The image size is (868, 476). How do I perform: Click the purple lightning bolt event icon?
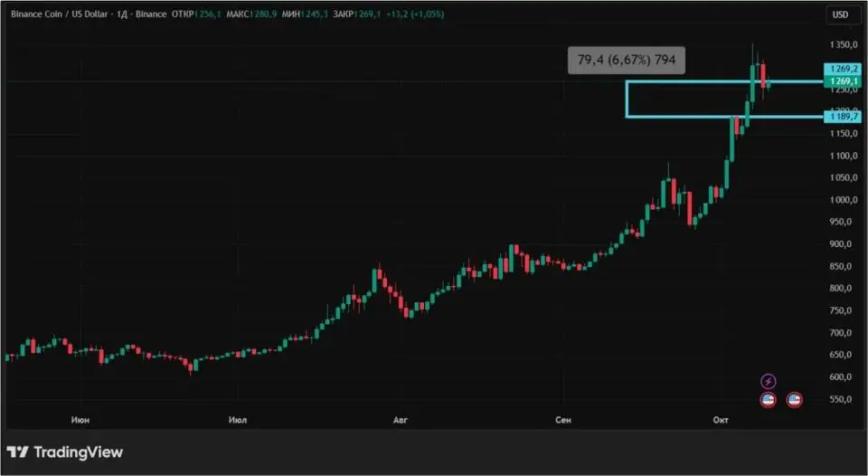(769, 382)
